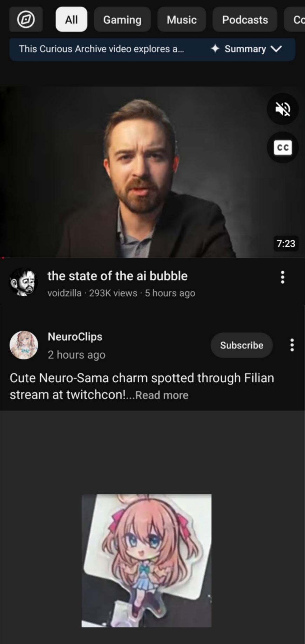Select the All filter chip
Image resolution: width=305 pixels, height=644 pixels.
[71, 19]
